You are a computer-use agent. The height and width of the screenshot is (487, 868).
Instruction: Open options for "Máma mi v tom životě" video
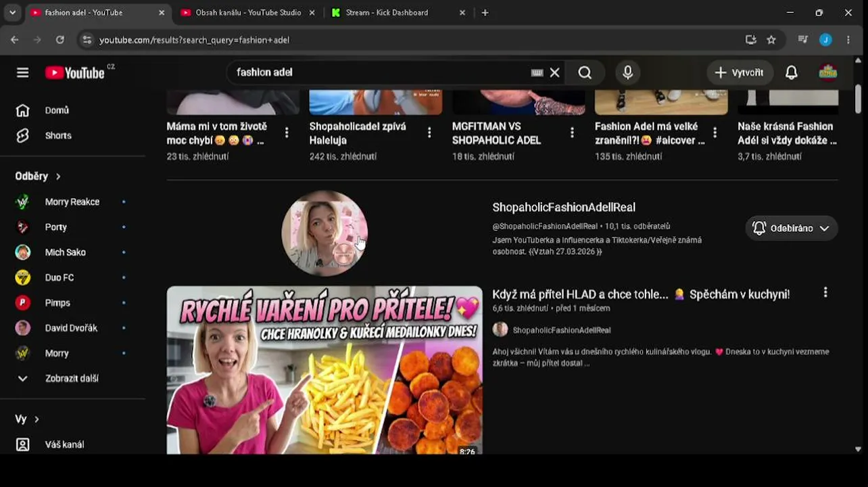pyautogui.click(x=287, y=133)
